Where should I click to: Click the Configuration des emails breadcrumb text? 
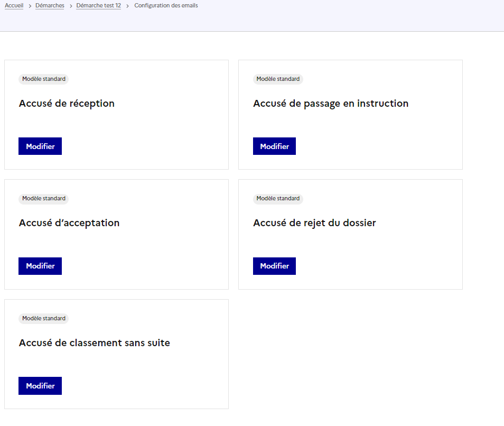click(166, 6)
